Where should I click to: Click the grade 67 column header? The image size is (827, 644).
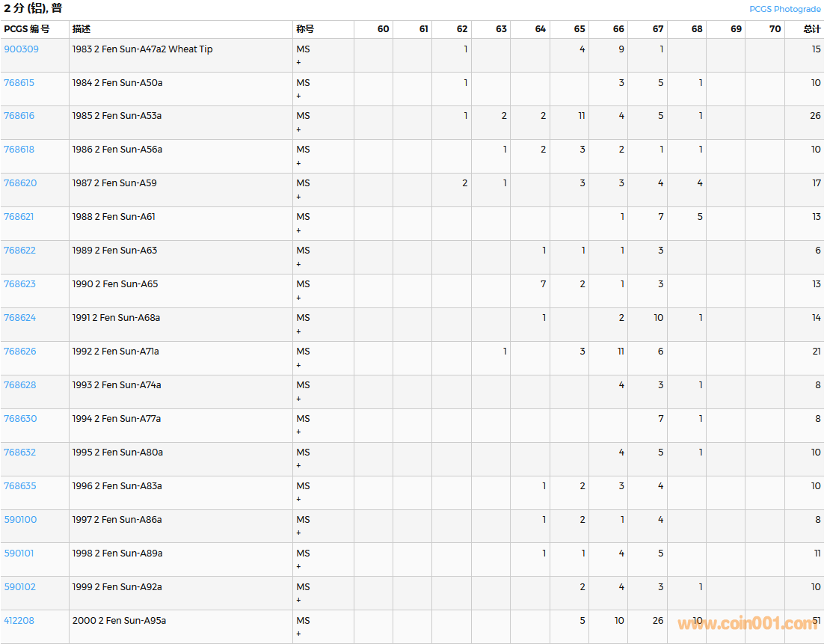coord(657,29)
